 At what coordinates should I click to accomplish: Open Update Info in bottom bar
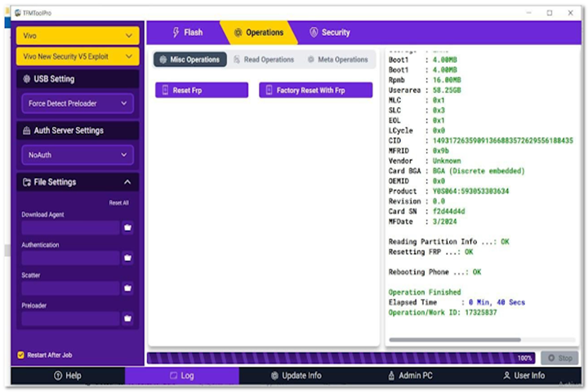tap(296, 376)
